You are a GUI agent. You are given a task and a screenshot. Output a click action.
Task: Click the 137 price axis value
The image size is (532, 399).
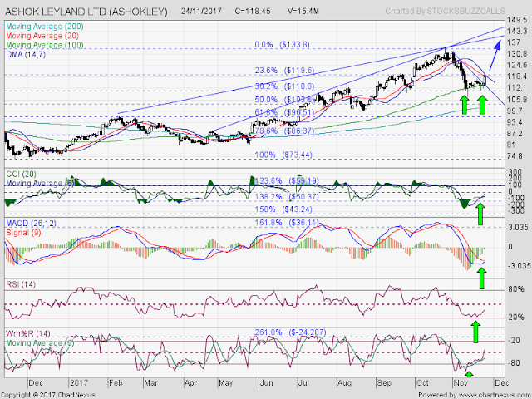click(x=514, y=42)
